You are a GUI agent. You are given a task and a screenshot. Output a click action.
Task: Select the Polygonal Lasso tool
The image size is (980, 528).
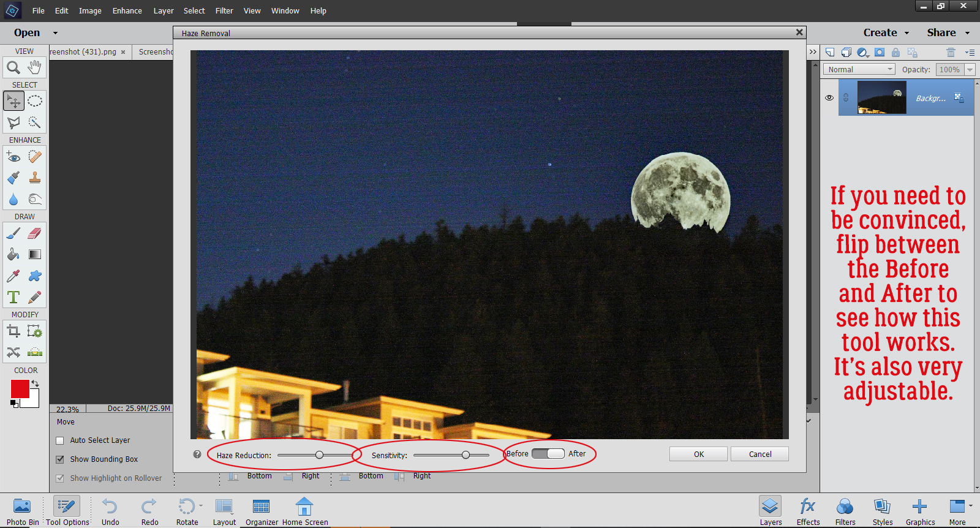coord(13,123)
